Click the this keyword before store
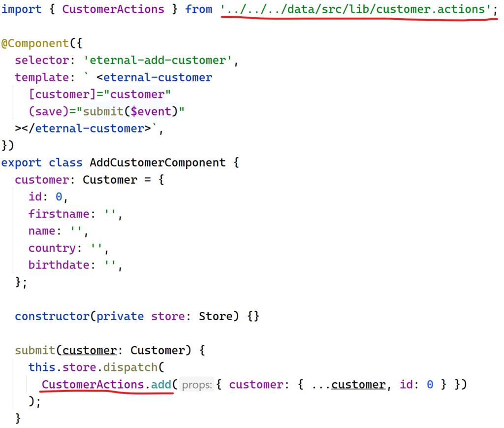The height and width of the screenshot is (428, 504). coord(42,367)
